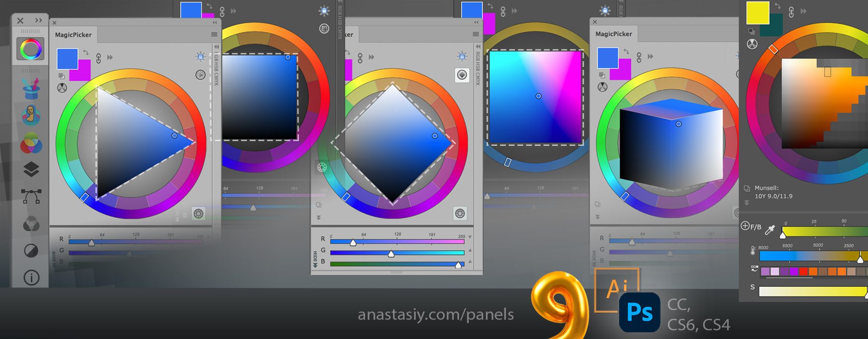Select the blue foreground swatch in the triangle panel
Viewport: 868px width, 339px height.
(67, 59)
